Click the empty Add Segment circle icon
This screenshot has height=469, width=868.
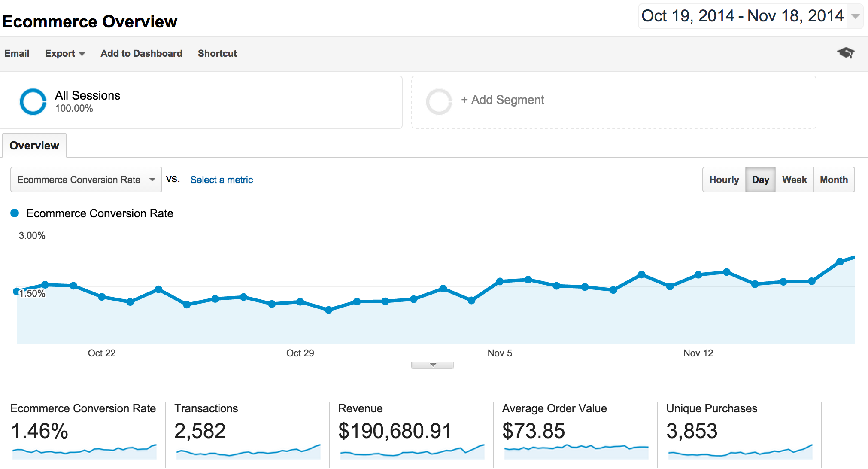pos(439,102)
